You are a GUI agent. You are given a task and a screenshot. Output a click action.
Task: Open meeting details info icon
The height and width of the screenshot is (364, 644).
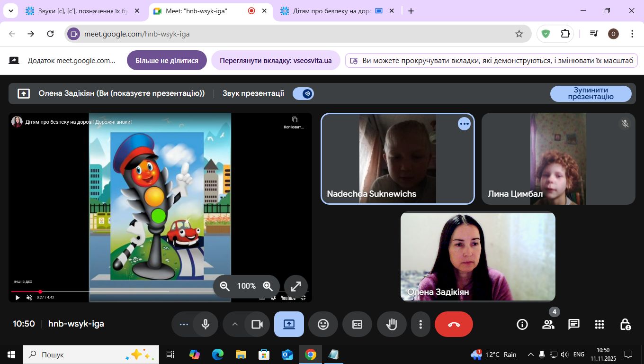522,324
